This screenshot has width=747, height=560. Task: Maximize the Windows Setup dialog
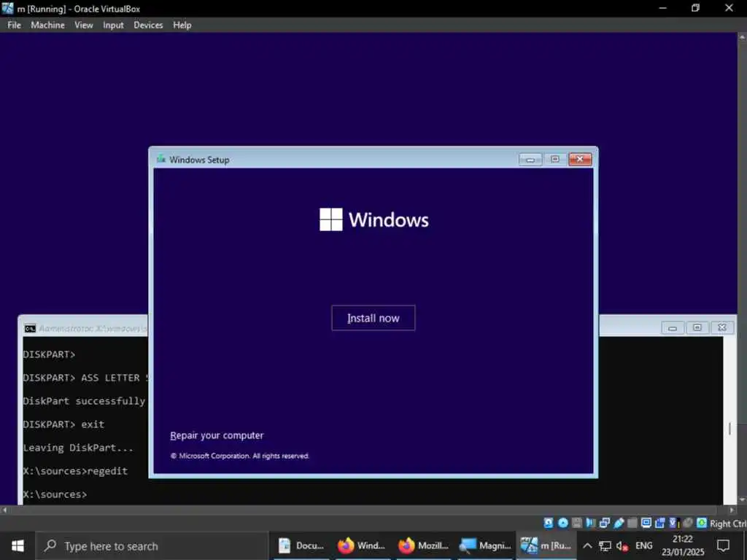pyautogui.click(x=555, y=159)
